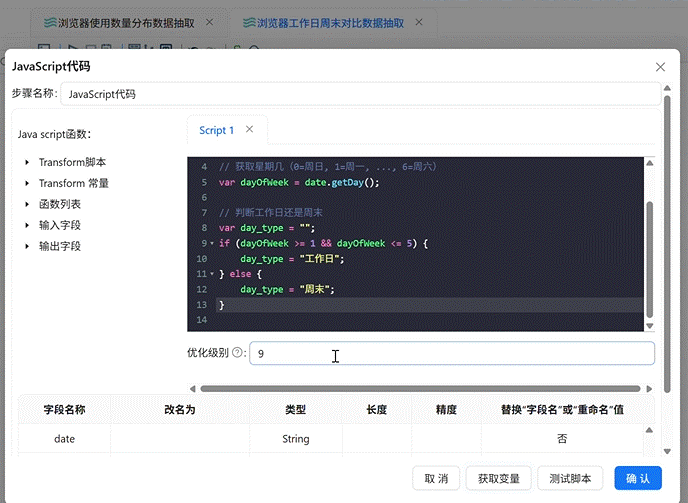Click line number 14 in editor gutter

click(201, 320)
